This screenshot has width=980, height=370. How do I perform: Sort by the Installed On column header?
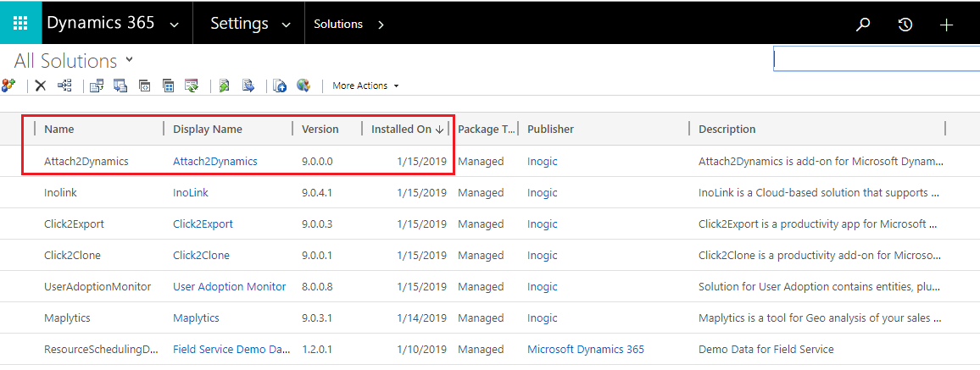(406, 130)
